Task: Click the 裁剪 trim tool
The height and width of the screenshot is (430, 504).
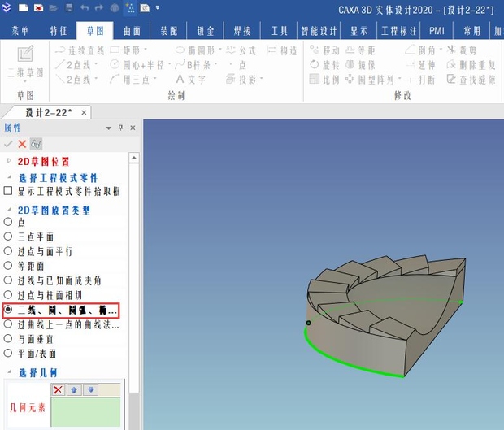Action: coord(462,50)
